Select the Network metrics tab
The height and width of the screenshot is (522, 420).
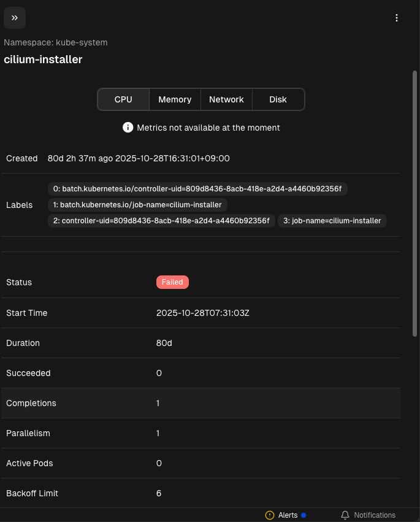click(x=226, y=99)
